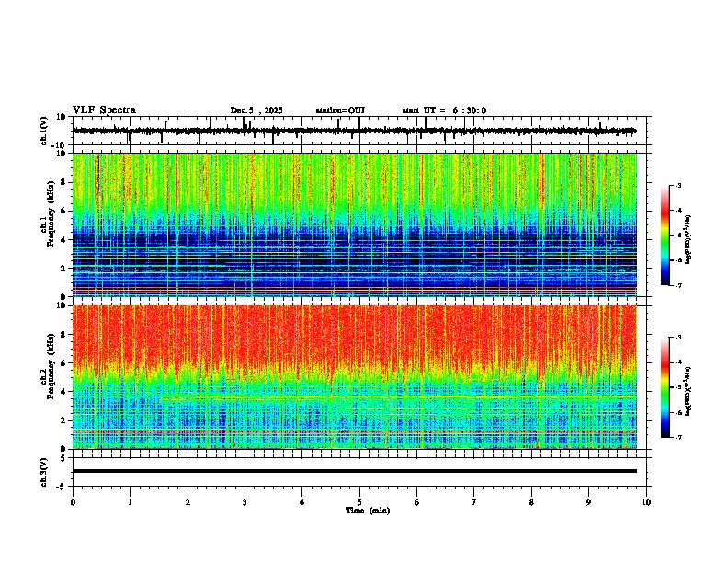This screenshot has width=728, height=563.
Task: Click the ch.2 spectrogram color scale bar
Action: pos(665,387)
